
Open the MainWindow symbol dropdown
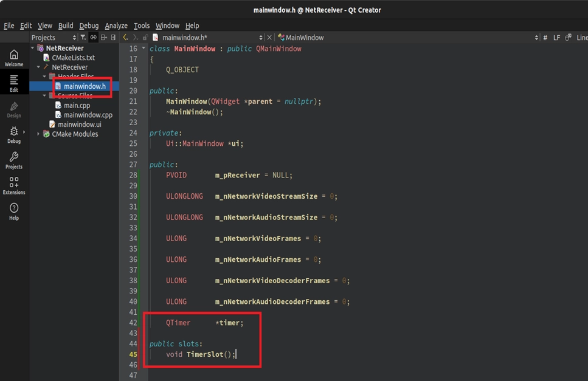408,38
